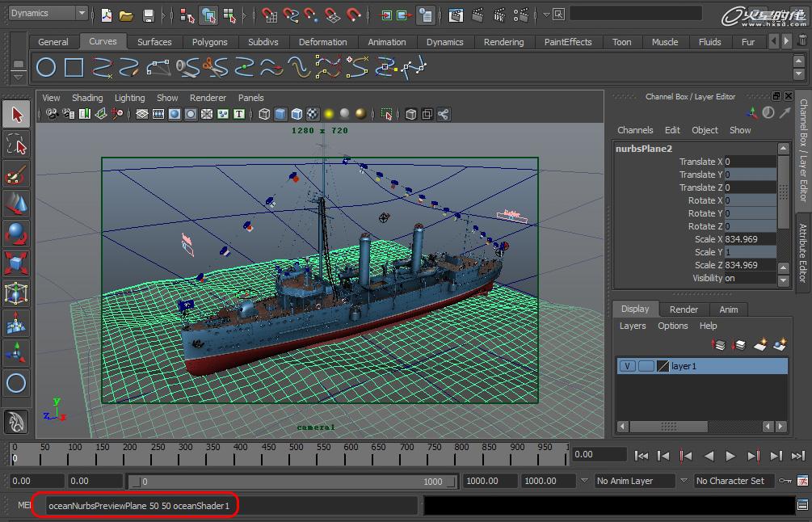The height and width of the screenshot is (522, 812).
Task: Click create new empty layer icon
Action: pos(760,345)
